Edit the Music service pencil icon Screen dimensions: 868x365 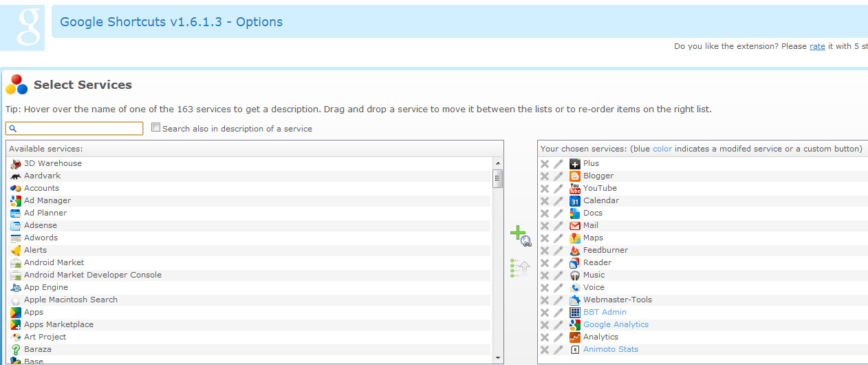pos(558,275)
